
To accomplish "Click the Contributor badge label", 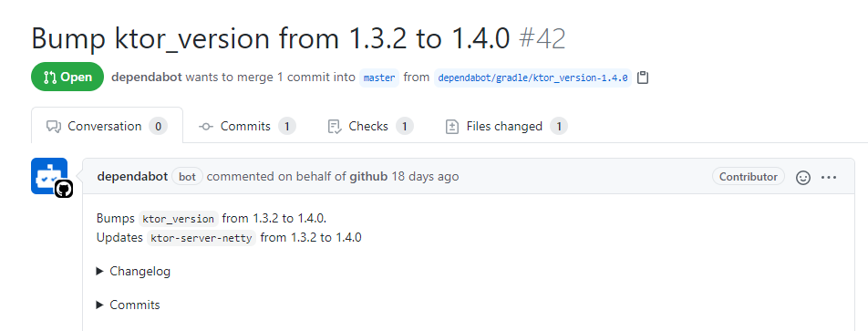I will (x=749, y=177).
